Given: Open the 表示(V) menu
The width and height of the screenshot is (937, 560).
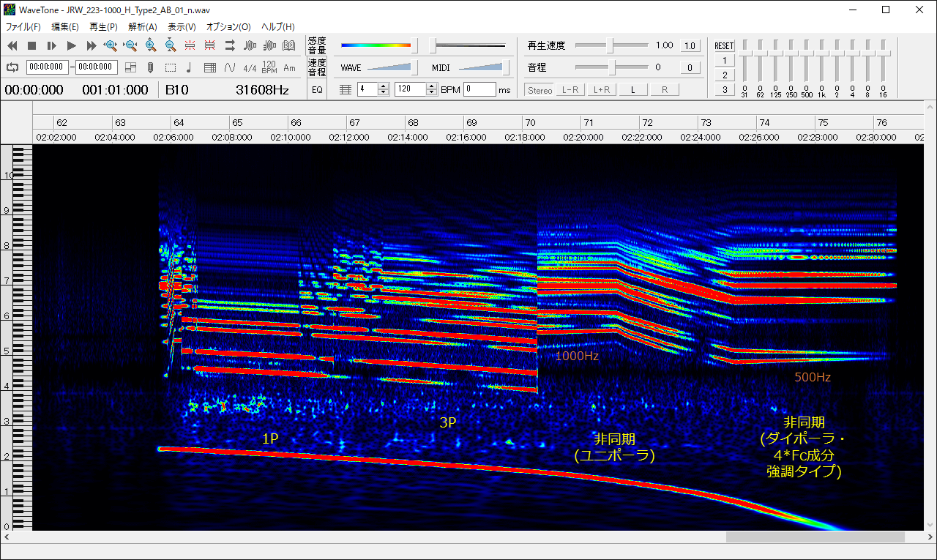Looking at the screenshot, I should [x=182, y=26].
